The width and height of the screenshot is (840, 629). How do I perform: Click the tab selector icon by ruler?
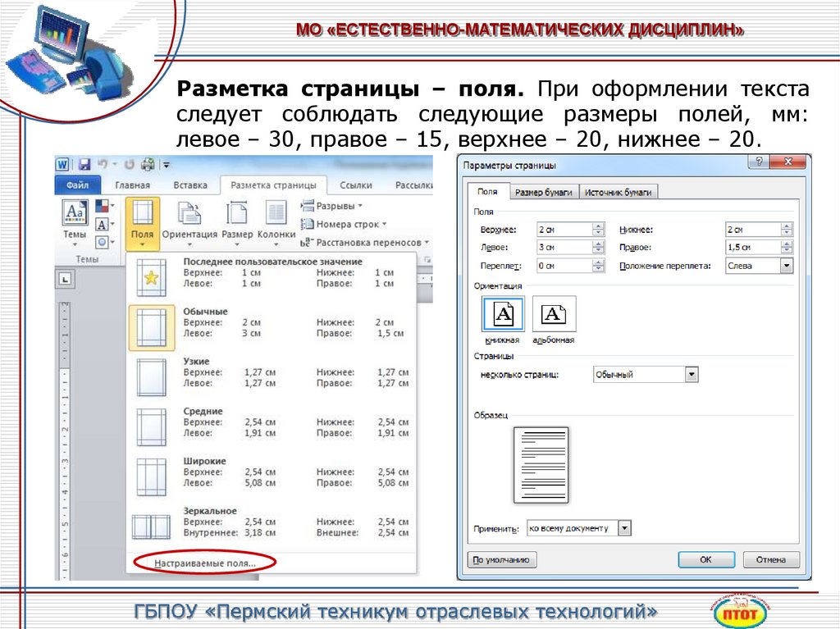(65, 279)
